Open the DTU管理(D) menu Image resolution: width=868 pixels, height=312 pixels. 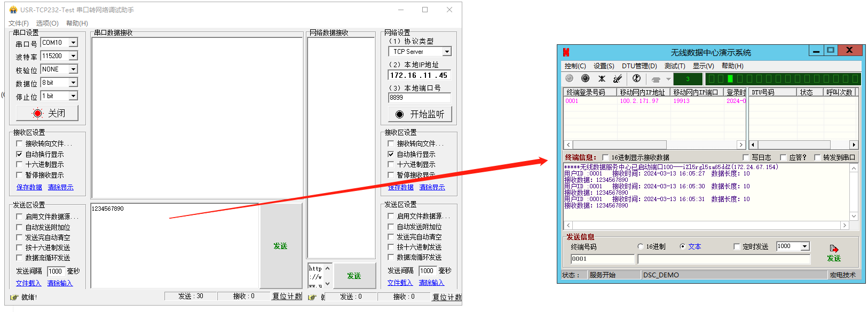tap(639, 66)
